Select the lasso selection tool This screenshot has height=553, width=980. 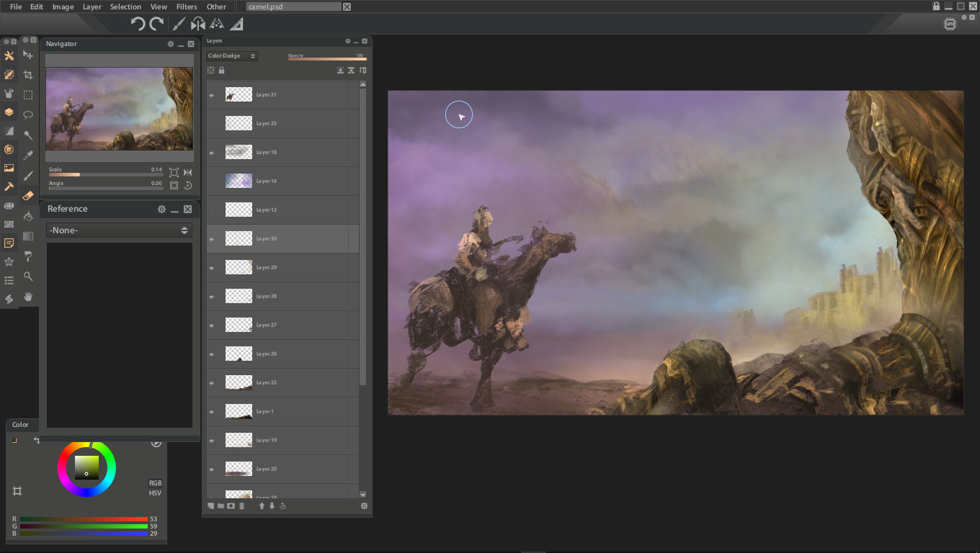pyautogui.click(x=28, y=114)
